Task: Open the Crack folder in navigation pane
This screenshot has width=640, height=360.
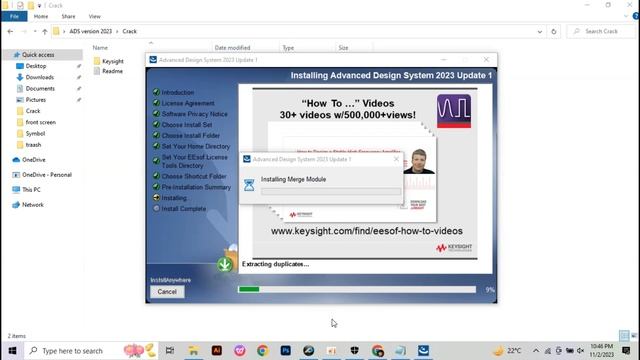Action: [33, 111]
